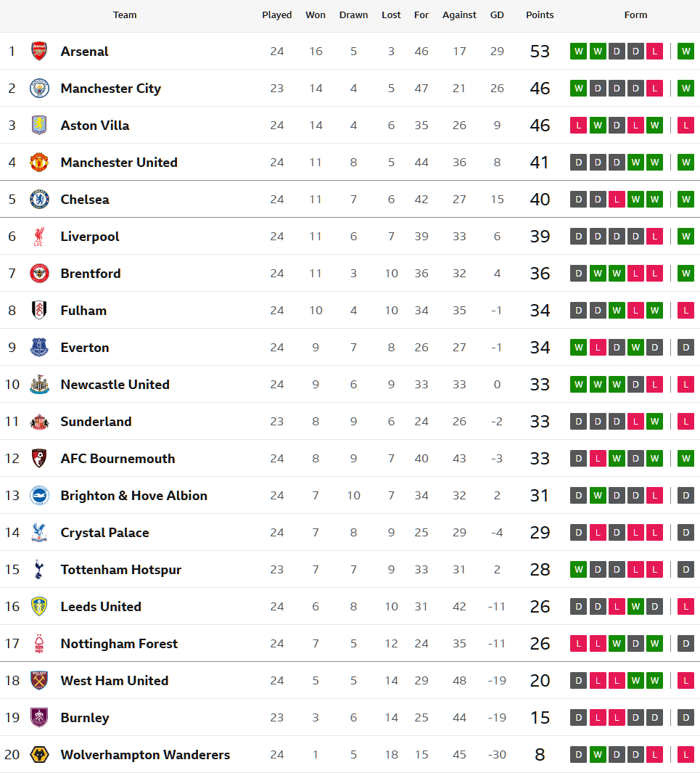Screen dimensions: 700x773
Task: Click the Liverpool club crest
Action: [39, 237]
